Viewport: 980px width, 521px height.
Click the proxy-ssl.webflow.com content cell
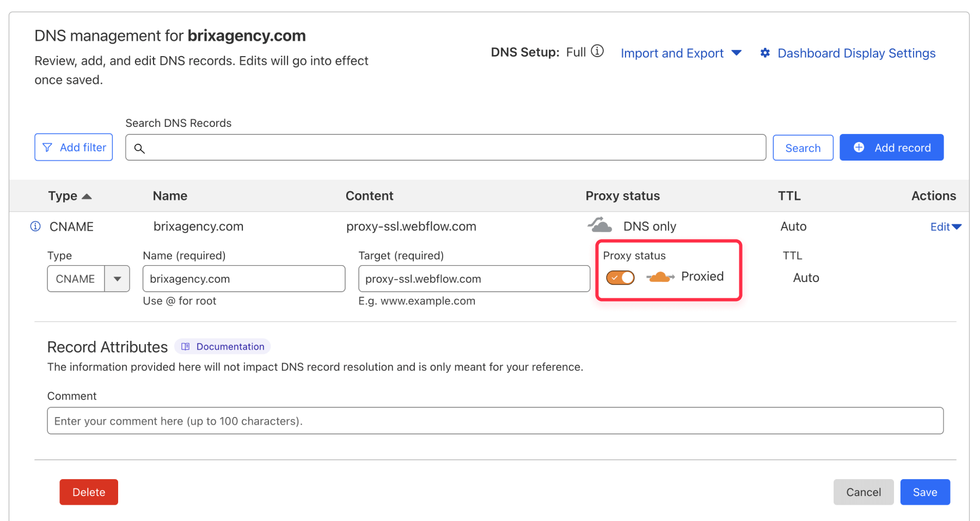[x=411, y=226]
